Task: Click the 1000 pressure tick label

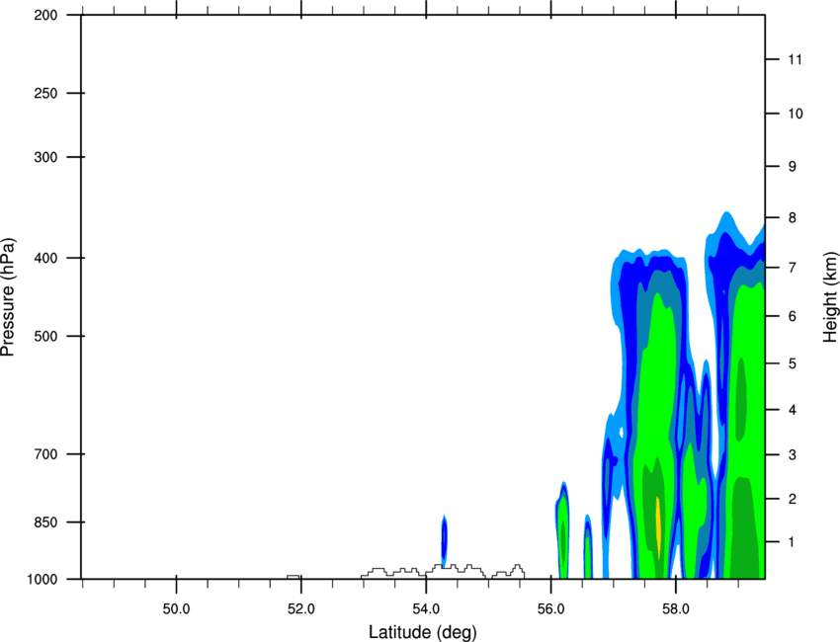Action: pyautogui.click(x=42, y=579)
